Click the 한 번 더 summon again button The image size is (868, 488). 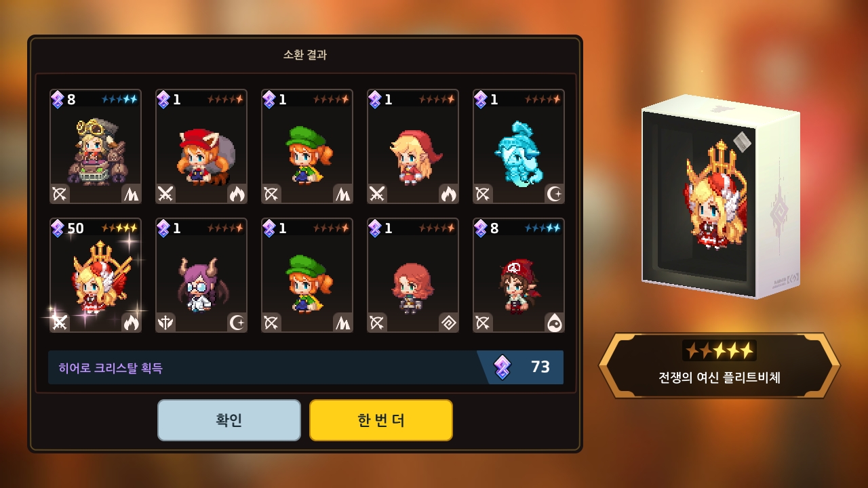(381, 420)
